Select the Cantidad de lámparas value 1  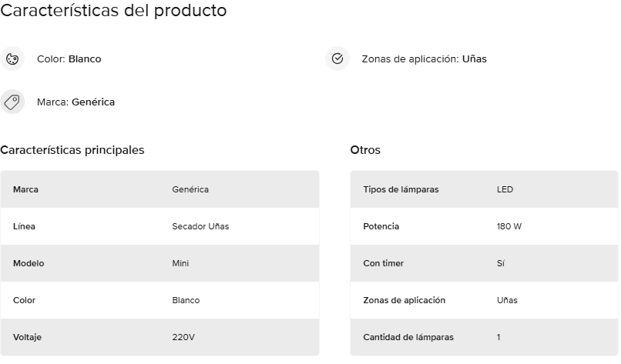coord(498,337)
